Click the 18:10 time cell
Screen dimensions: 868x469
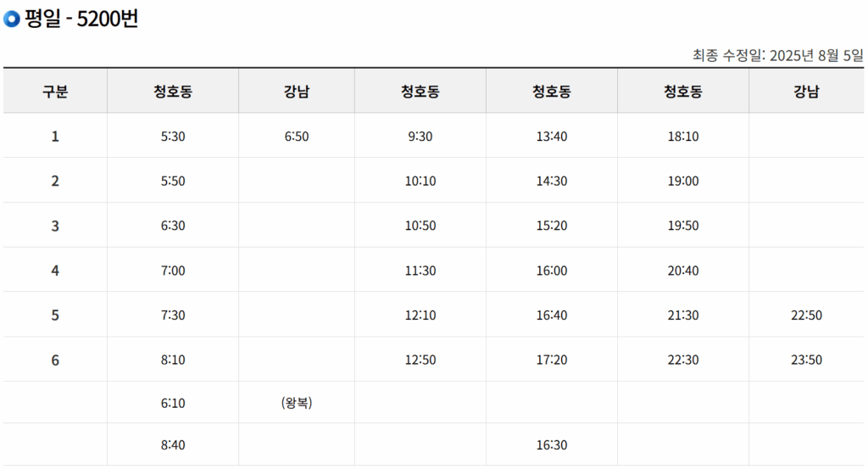(x=682, y=137)
